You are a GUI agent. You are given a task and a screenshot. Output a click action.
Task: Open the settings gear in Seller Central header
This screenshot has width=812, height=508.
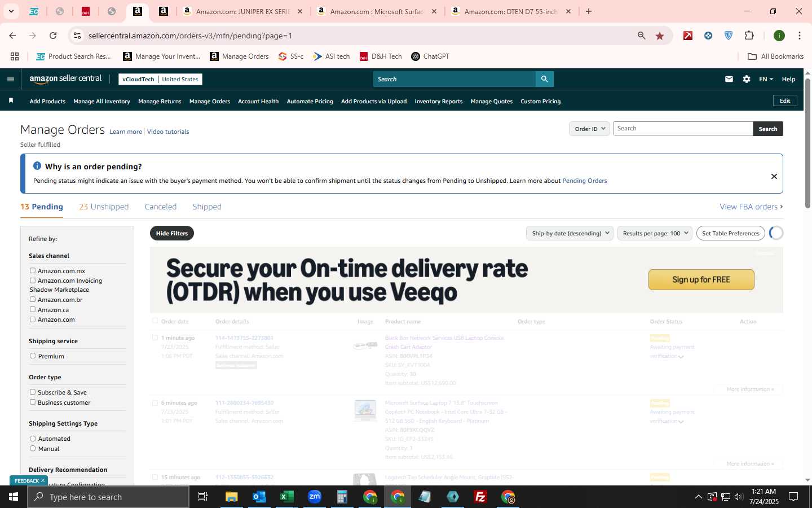747,79
